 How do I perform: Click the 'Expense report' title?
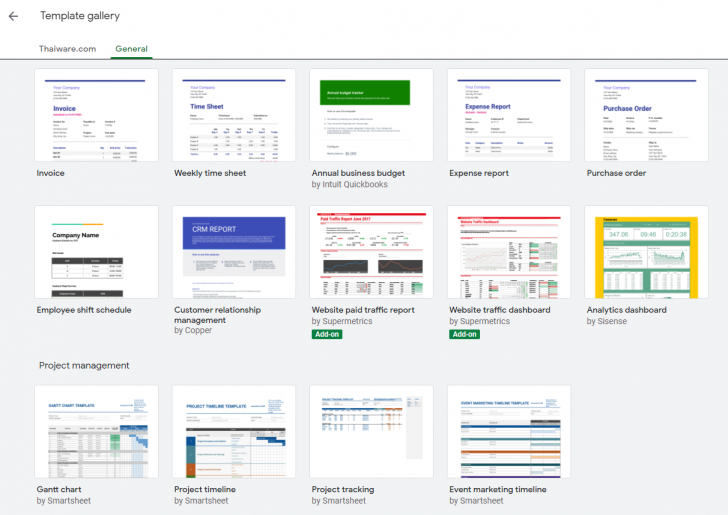[x=479, y=173]
